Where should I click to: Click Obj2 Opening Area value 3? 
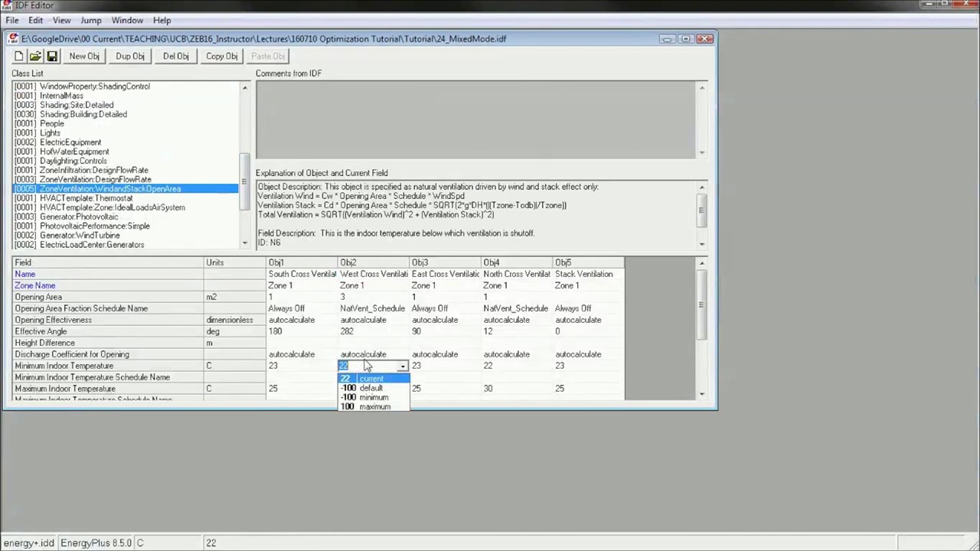374,297
